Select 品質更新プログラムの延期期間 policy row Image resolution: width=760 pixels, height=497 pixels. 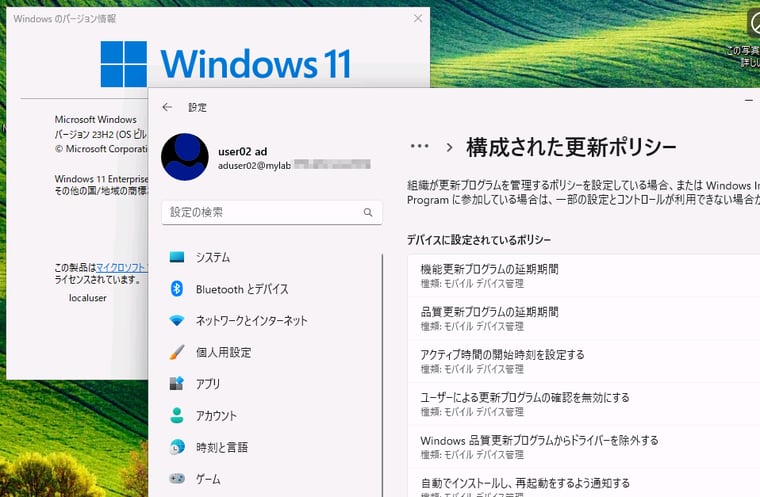tap(584, 318)
